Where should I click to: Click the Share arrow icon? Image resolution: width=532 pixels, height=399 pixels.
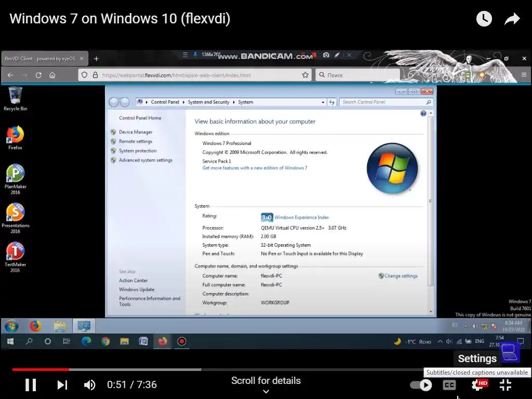pyautogui.click(x=512, y=19)
